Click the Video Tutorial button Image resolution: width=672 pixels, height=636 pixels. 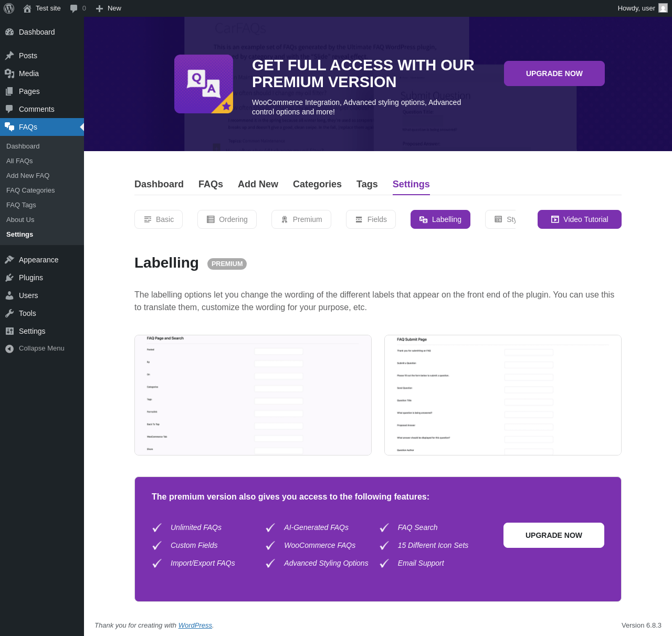580,219
